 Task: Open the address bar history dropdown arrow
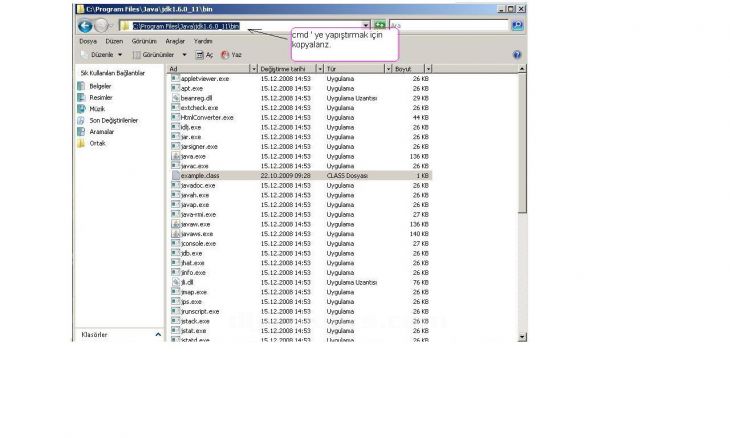pyautogui.click(x=366, y=26)
